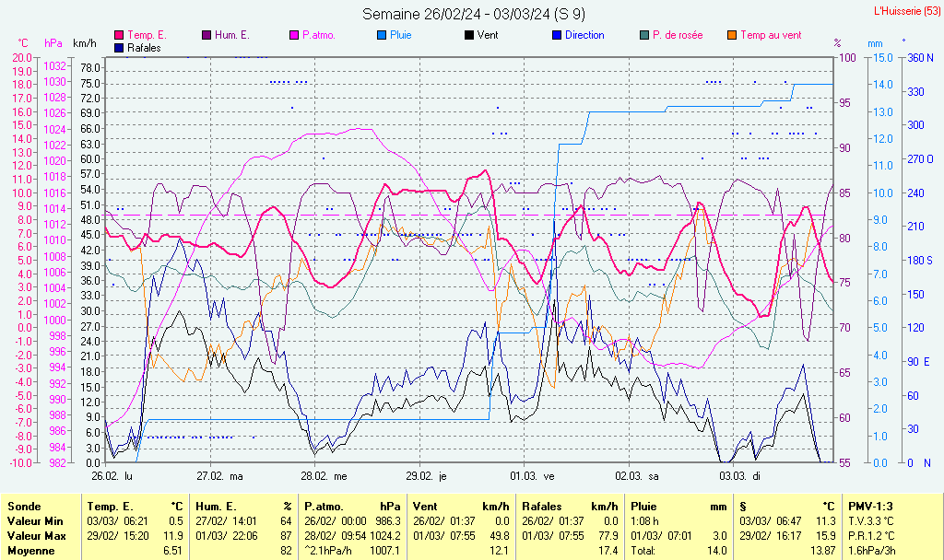This screenshot has width=944, height=560.
Task: Click the navy Rafales legend swatch
Action: (x=119, y=48)
